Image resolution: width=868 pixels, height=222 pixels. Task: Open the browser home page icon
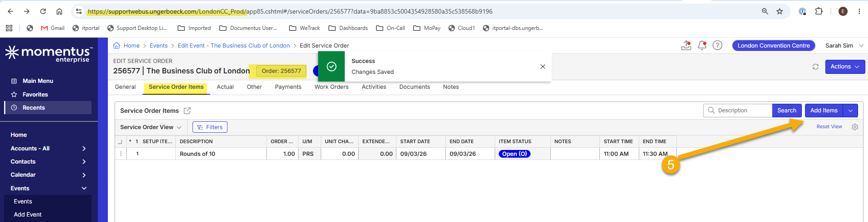tap(59, 11)
